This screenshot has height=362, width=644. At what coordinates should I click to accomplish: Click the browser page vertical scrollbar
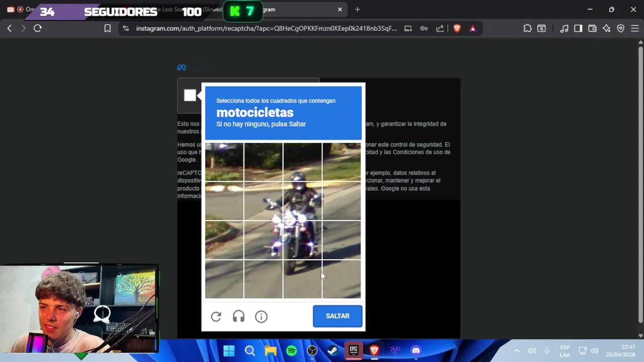(640, 184)
